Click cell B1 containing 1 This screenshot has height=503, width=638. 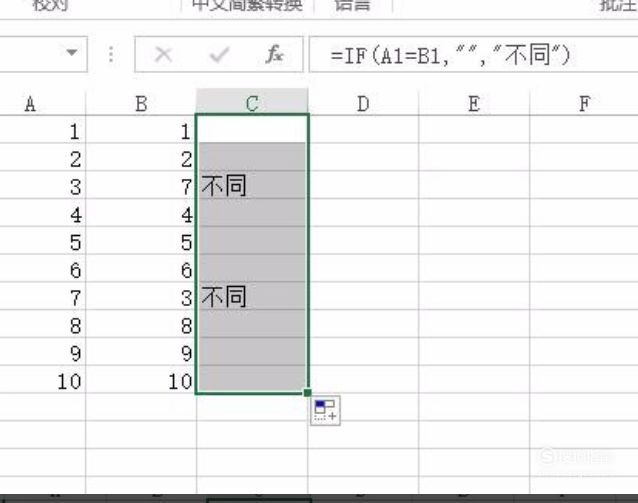click(141, 130)
